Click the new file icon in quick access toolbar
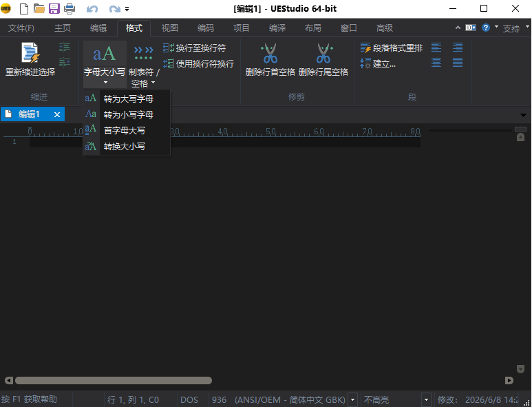This screenshot has height=407, width=532. pyautogui.click(x=24, y=8)
